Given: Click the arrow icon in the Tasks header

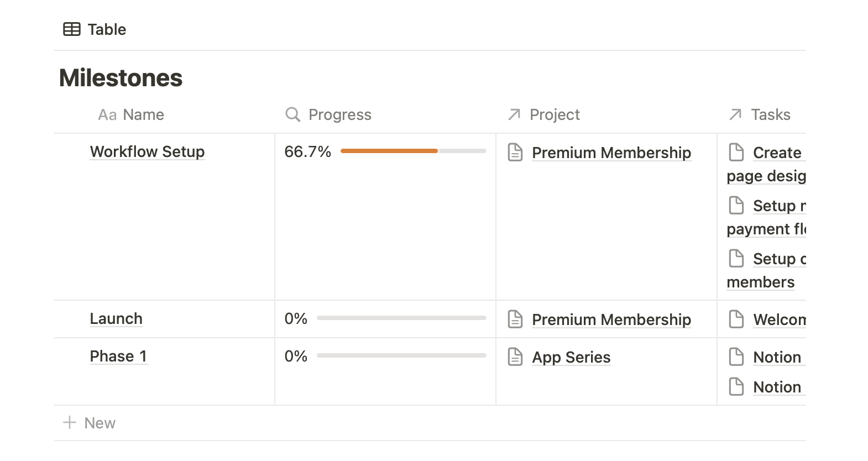Looking at the screenshot, I should 735,114.
